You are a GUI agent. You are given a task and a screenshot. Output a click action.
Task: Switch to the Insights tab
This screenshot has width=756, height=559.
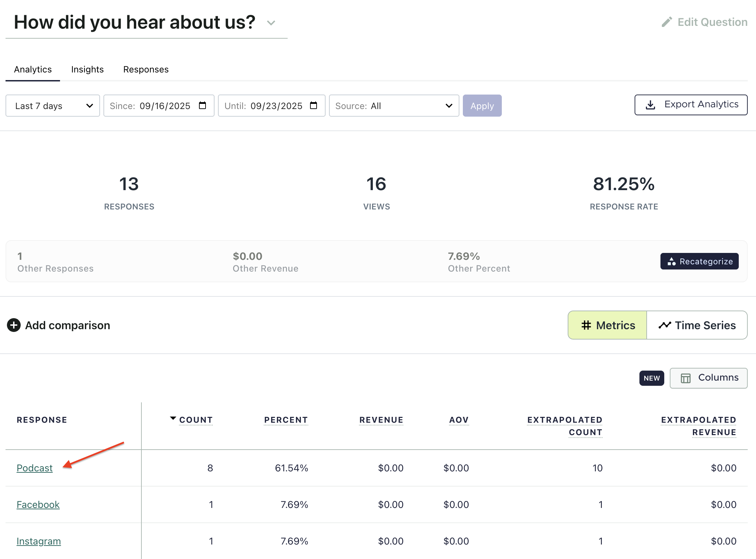tap(87, 69)
